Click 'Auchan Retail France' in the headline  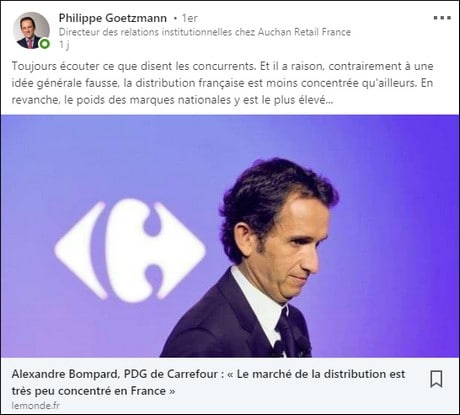(304, 32)
